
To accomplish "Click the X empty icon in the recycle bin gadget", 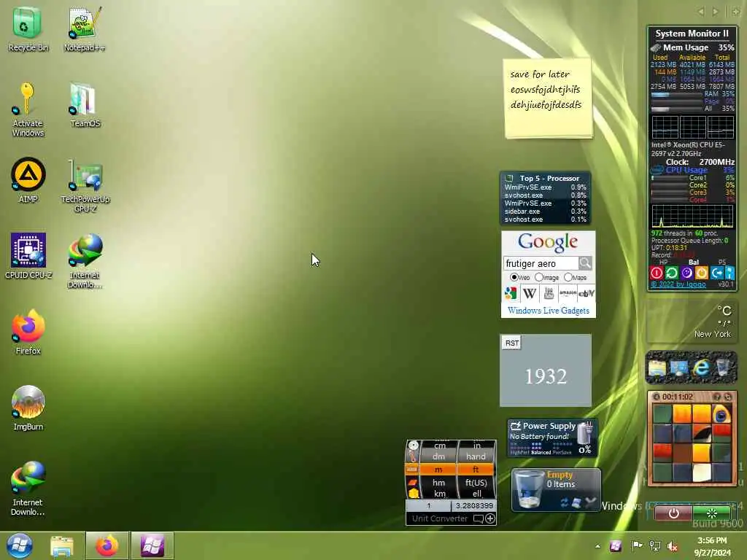I will click(591, 502).
